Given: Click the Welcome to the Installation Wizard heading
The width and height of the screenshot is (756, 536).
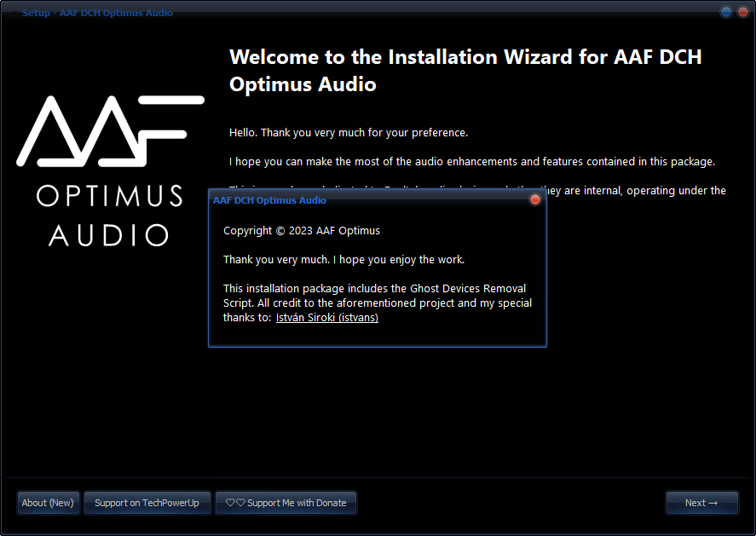Looking at the screenshot, I should [465, 71].
